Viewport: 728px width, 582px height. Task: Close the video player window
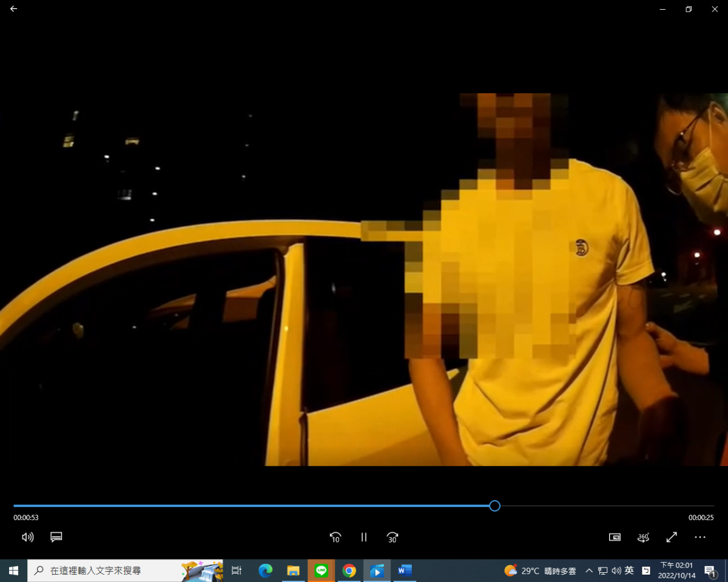pos(715,9)
